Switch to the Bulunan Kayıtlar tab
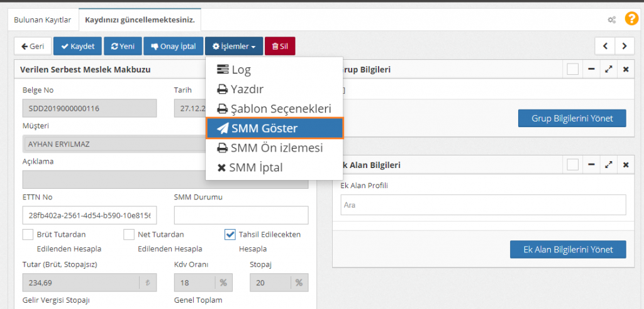The height and width of the screenshot is (309, 644). [x=43, y=20]
